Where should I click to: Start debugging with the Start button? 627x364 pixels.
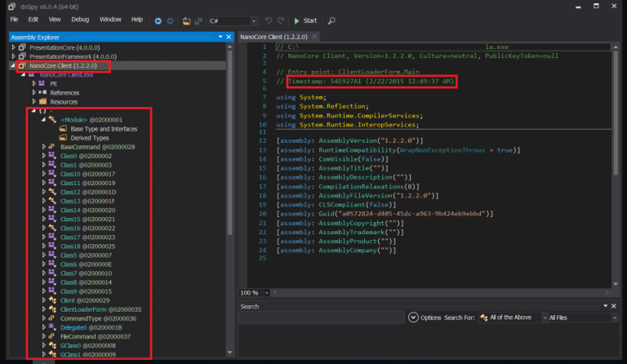point(305,20)
